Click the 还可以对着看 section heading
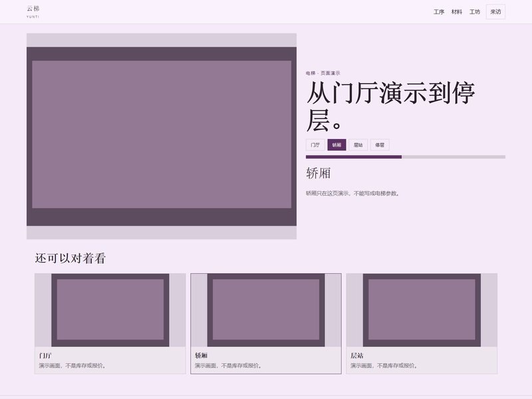 click(70, 258)
